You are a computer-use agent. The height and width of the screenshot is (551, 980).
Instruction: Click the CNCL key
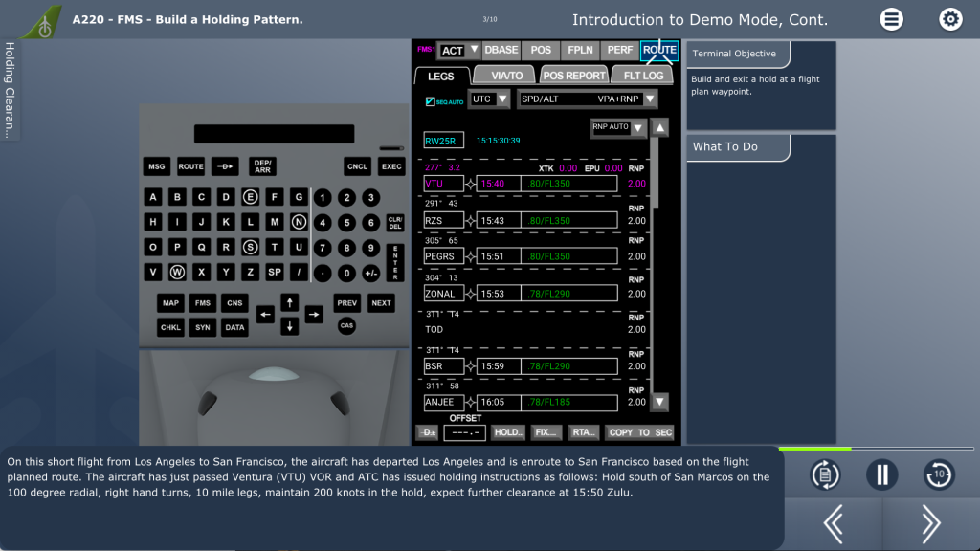(x=357, y=166)
